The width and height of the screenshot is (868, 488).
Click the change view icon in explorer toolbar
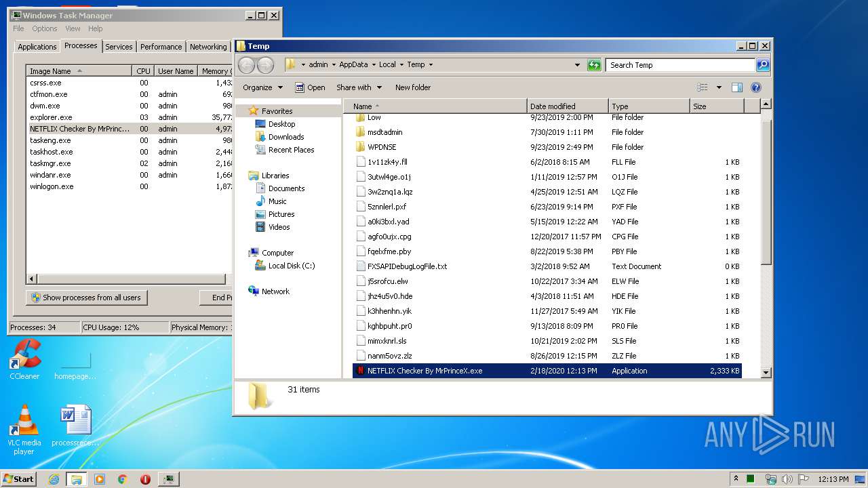[x=703, y=87]
